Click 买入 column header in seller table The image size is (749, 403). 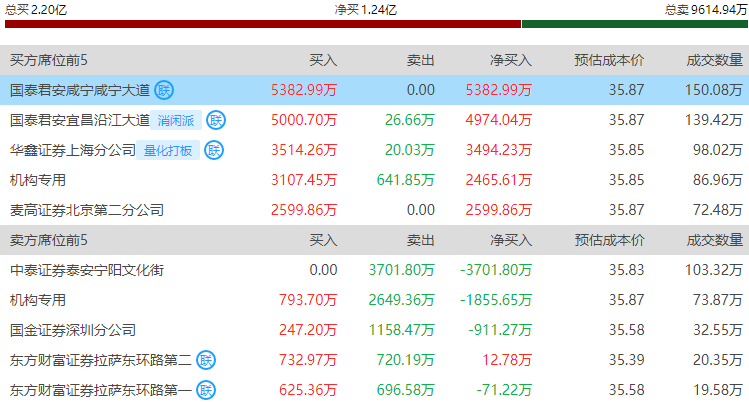(323, 240)
